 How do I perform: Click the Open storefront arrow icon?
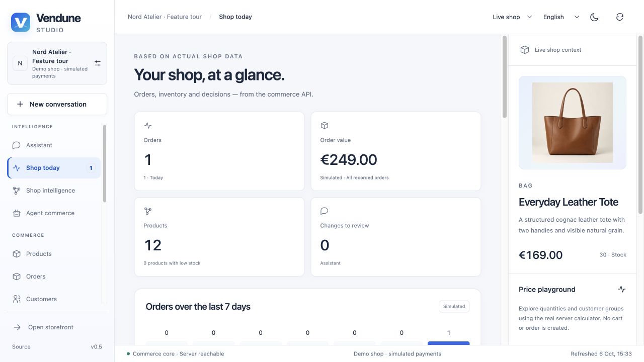pos(17,327)
